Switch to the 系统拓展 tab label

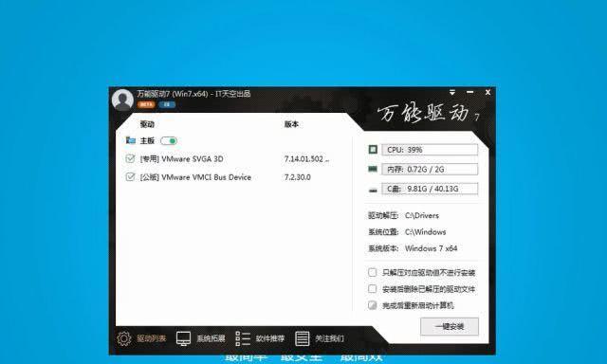211,338
